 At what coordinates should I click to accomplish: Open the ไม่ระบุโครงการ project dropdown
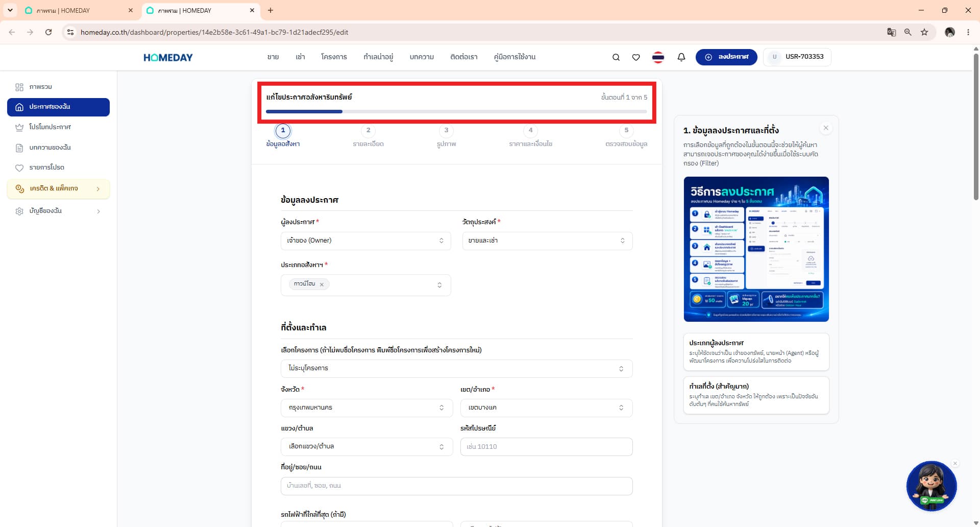point(456,369)
